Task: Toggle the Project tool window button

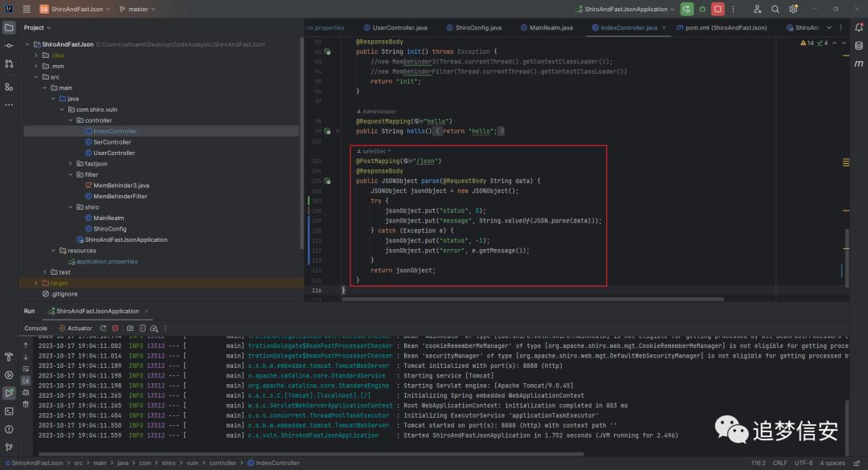Action: (9, 27)
